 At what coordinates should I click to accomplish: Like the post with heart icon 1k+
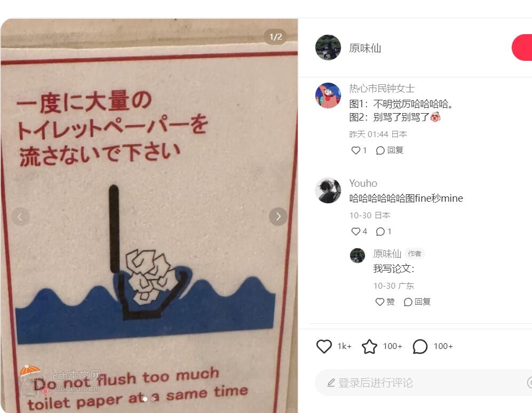(x=324, y=346)
